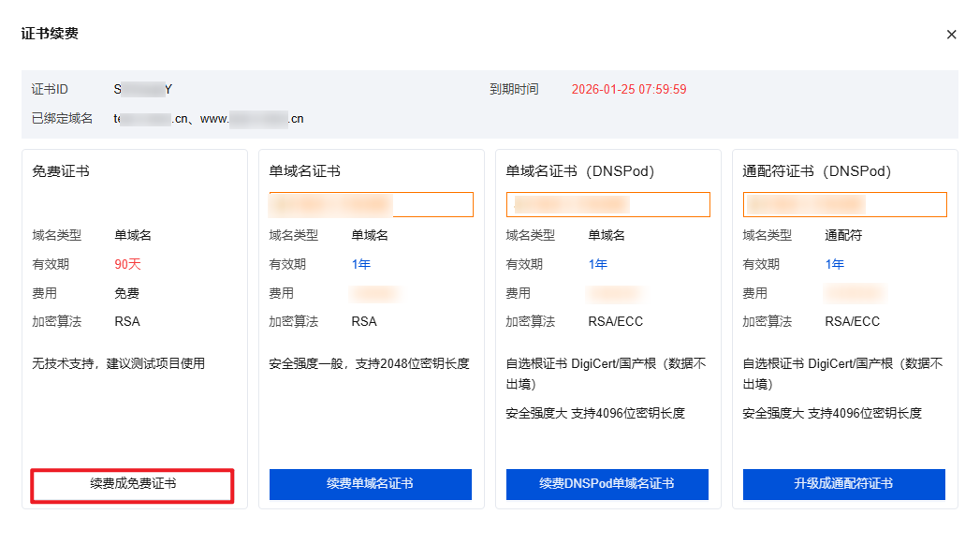
Task: Click the 免费证书 card title
Action: [61, 171]
